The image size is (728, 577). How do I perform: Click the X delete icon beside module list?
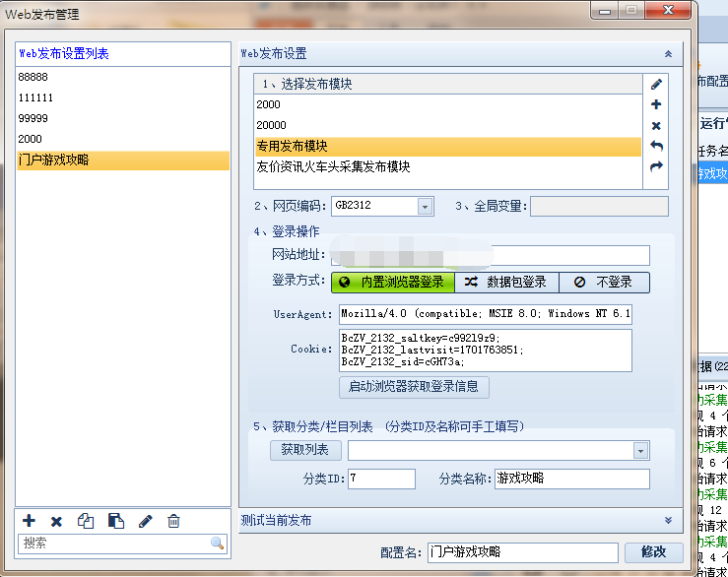coord(656,126)
